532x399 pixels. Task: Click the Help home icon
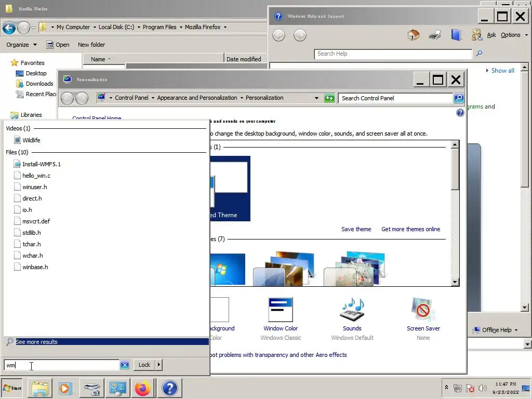[x=413, y=35]
